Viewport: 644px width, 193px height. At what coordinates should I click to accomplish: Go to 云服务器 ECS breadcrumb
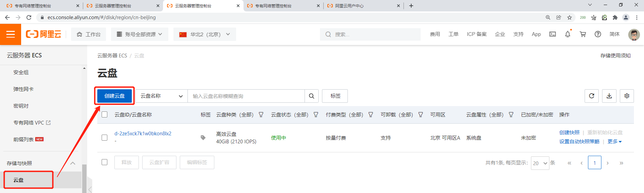(x=112, y=56)
